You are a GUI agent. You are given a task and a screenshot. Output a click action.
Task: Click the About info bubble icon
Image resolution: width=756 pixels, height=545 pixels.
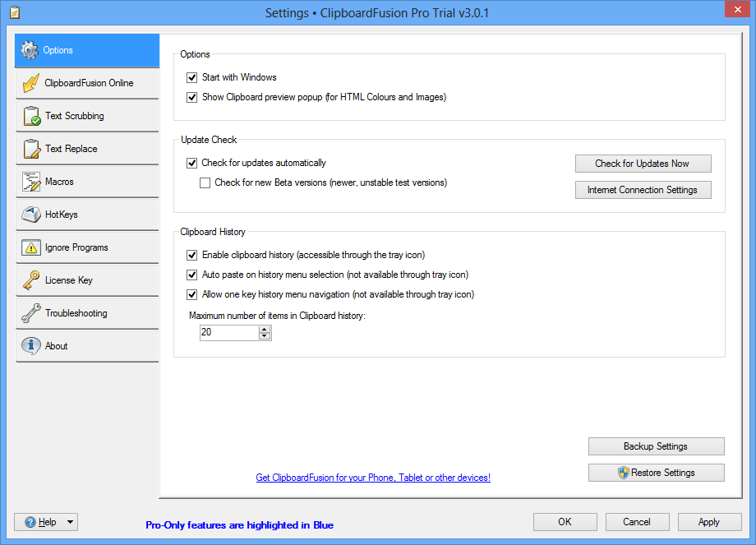[x=31, y=346]
